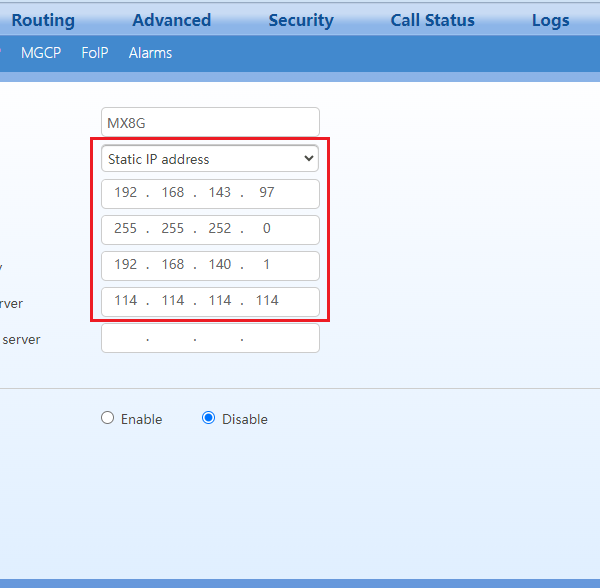The height and width of the screenshot is (588, 600).
Task: Expand the Static IP address dropdown
Action: [210, 158]
